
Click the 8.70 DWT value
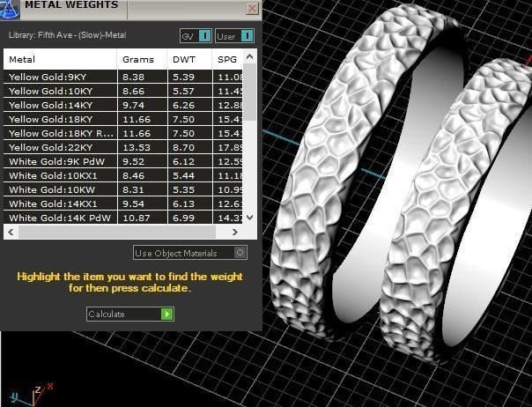[x=183, y=147]
